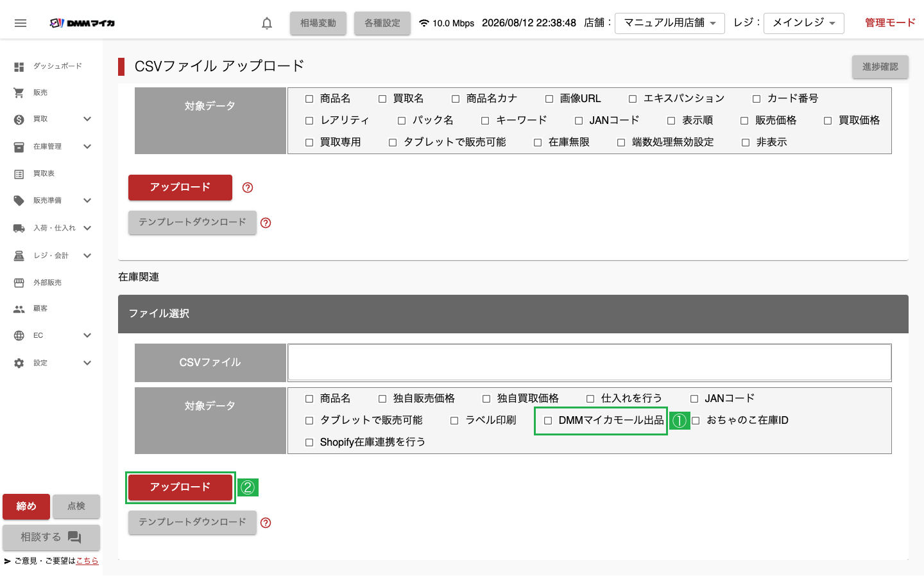The height and width of the screenshot is (578, 924).
Task: Open the 顧客 people icon
Action: pyautogui.click(x=19, y=309)
